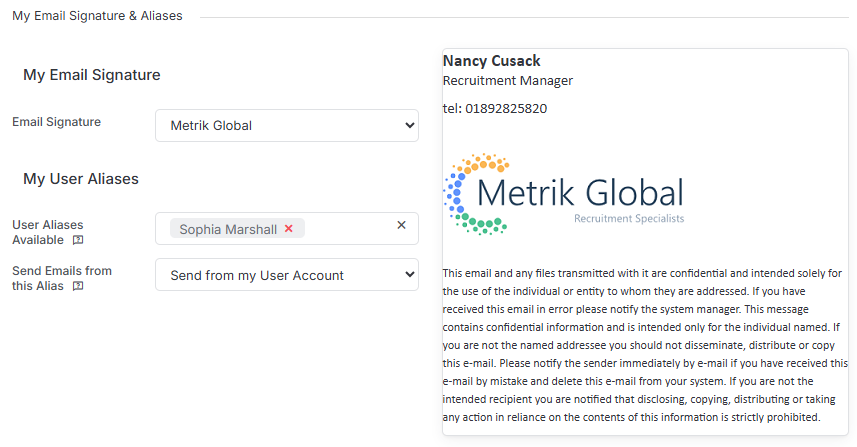Open the Send Emails from this Alias dropdown

pos(287,275)
